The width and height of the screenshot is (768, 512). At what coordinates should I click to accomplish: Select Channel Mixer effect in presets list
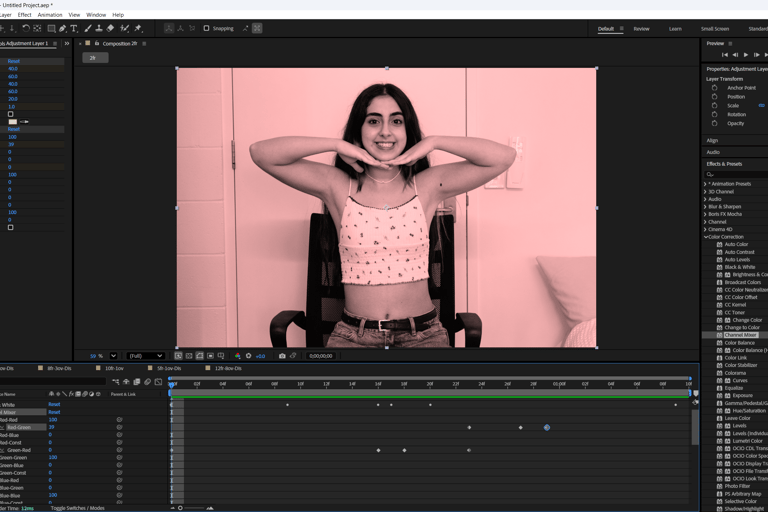[x=740, y=335]
